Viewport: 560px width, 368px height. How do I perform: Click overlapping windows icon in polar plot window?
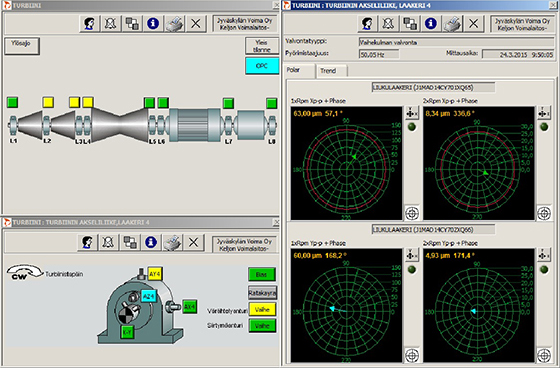[410, 24]
